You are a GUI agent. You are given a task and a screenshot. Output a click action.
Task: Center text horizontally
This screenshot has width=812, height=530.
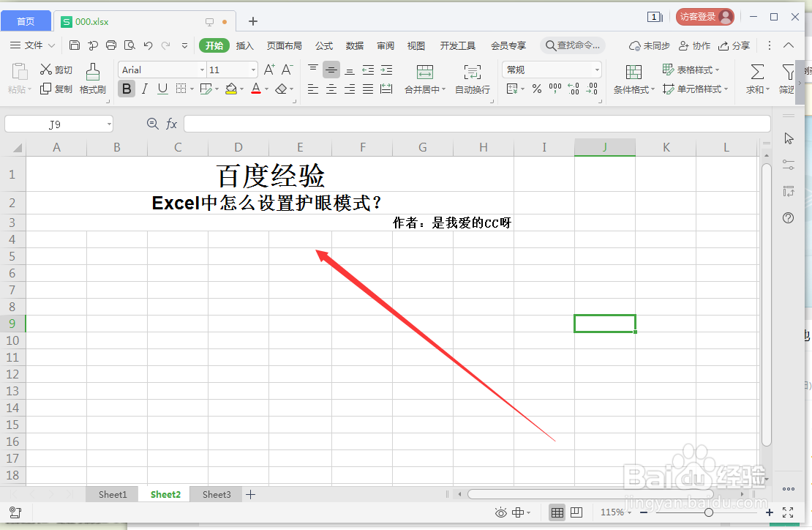[331, 89]
